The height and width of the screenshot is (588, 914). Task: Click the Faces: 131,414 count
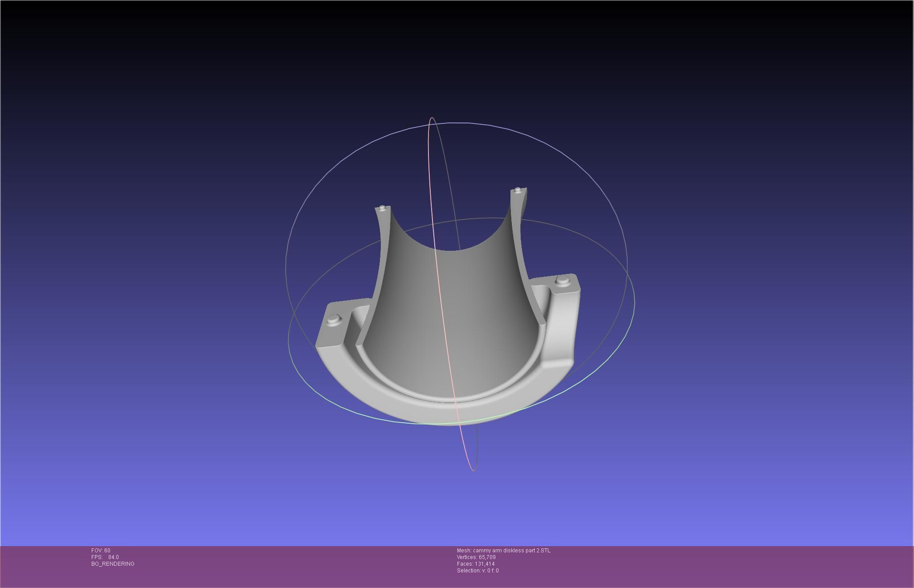click(476, 564)
